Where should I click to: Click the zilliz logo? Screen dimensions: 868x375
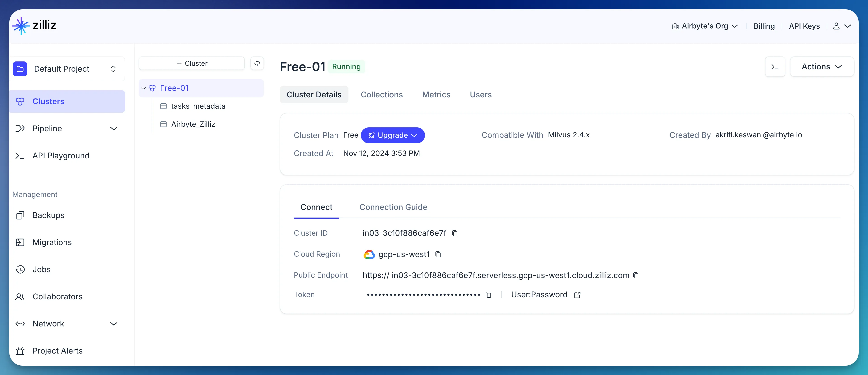pos(34,26)
